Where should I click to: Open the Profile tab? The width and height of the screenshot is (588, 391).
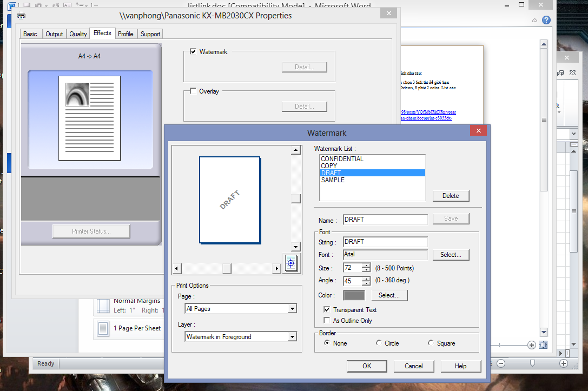tap(125, 34)
